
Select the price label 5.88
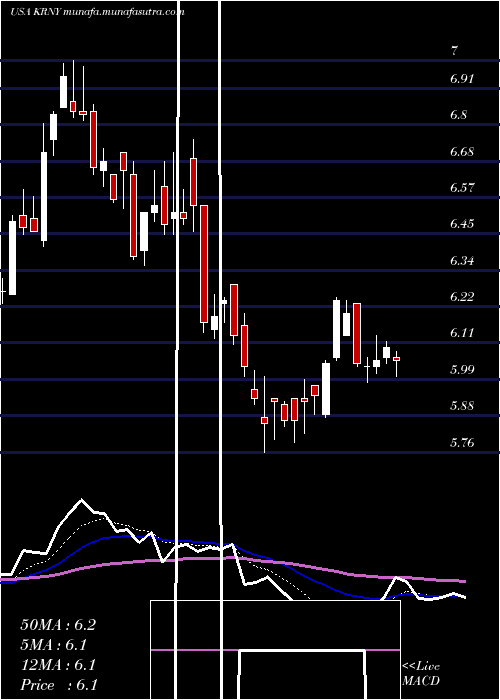tap(462, 406)
